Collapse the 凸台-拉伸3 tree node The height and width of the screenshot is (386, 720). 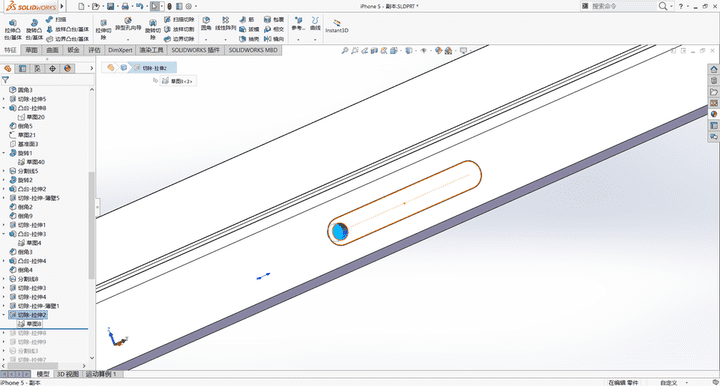pyautogui.click(x=4, y=234)
